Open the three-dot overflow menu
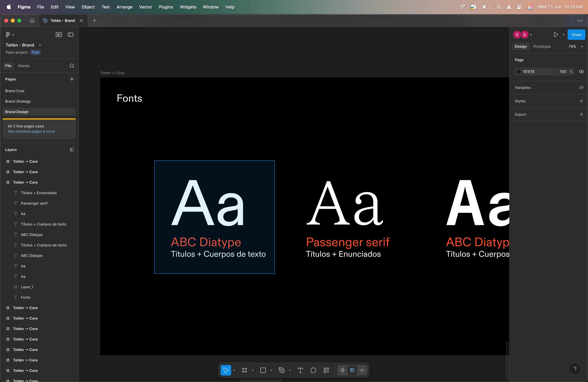This screenshot has width=588, height=382. coord(580,21)
